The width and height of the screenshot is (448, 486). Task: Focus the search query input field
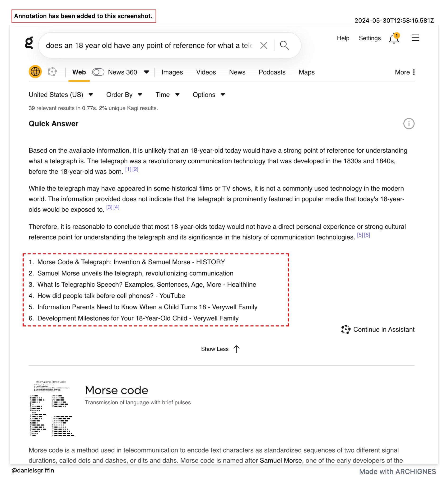(149, 45)
